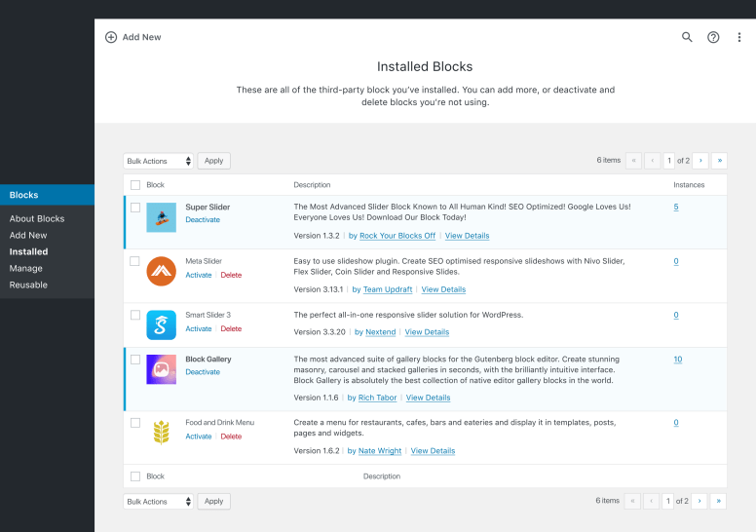Delete the Food and Drink Menu block
This screenshot has height=532, width=756.
tap(231, 437)
